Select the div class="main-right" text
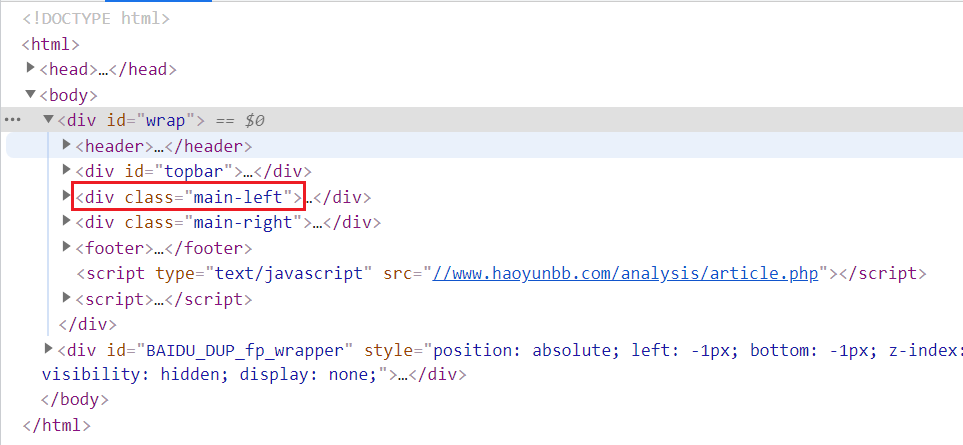The height and width of the screenshot is (445, 963). coord(228,222)
